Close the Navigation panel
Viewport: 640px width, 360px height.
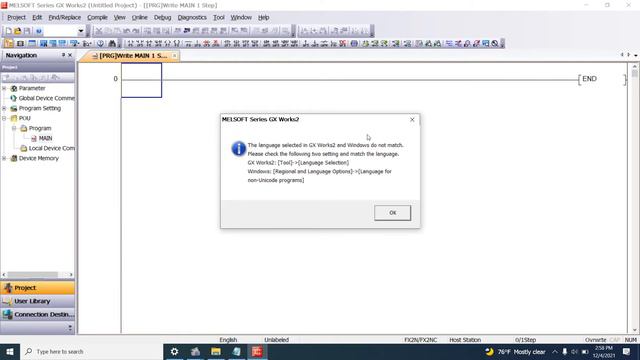[70, 55]
